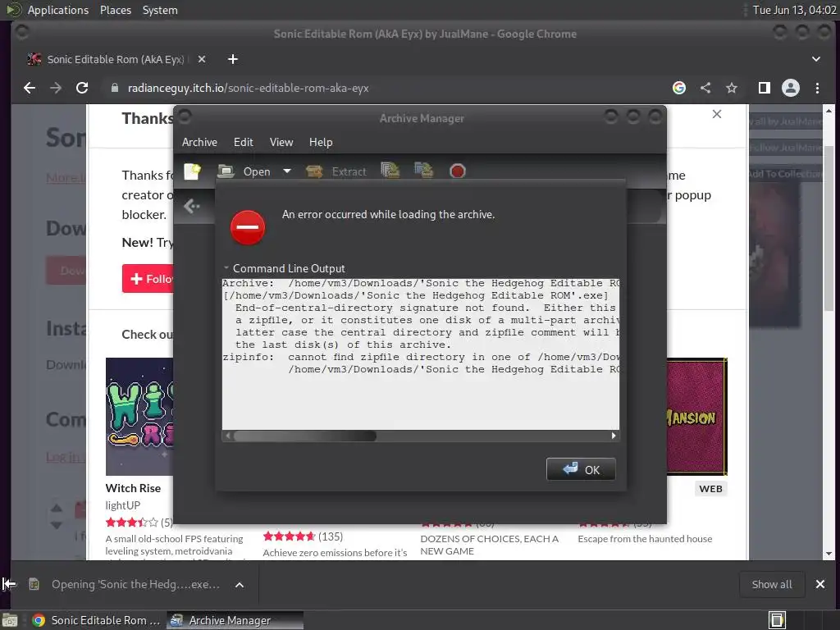Click the back arrow in Archive Manager

coord(191,206)
